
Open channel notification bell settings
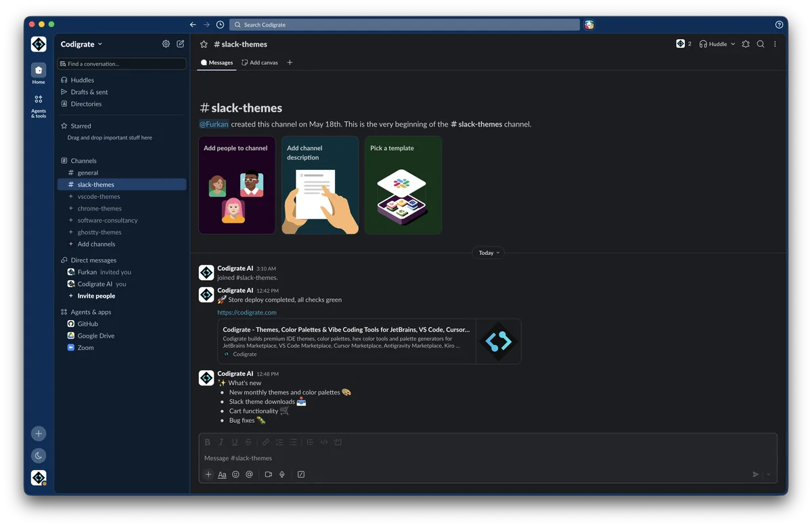pyautogui.click(x=746, y=44)
